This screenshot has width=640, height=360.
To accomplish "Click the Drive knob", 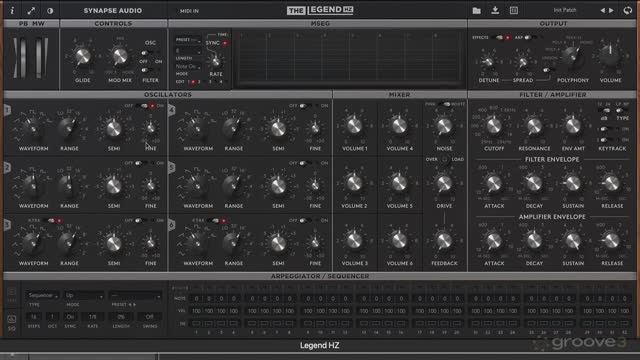I will tap(444, 184).
